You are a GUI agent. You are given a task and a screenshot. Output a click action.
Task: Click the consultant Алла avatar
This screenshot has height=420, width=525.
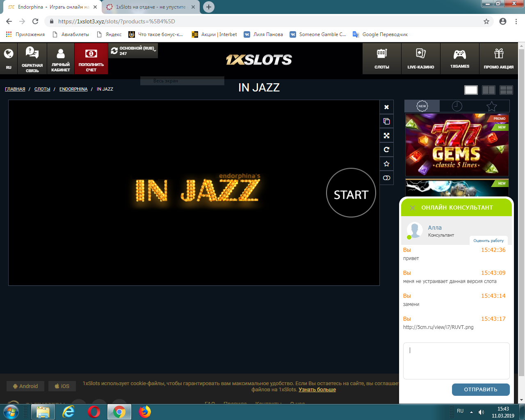[415, 231]
